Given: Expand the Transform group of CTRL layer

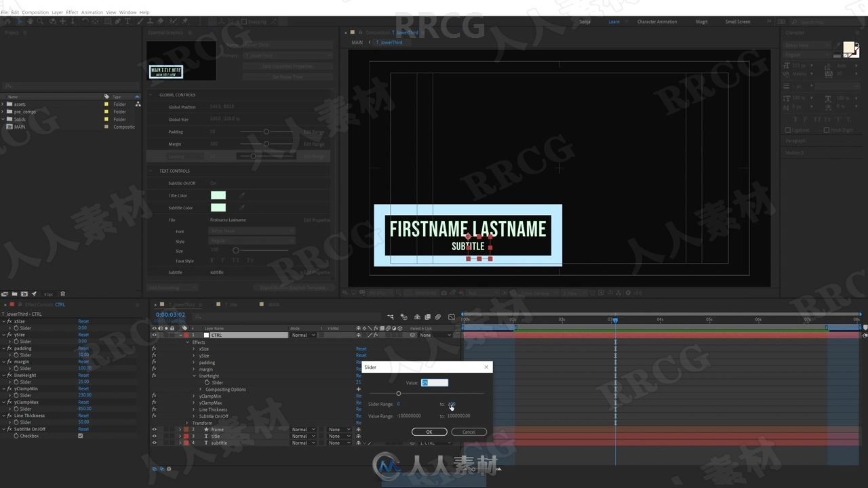Looking at the screenshot, I should [187, 423].
